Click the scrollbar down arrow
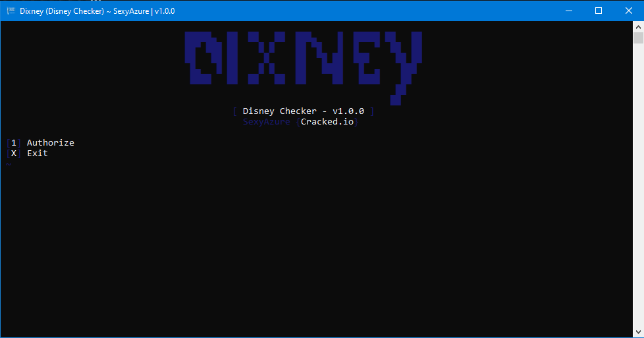Image resolution: width=644 pixels, height=338 pixels. pyautogui.click(x=638, y=332)
